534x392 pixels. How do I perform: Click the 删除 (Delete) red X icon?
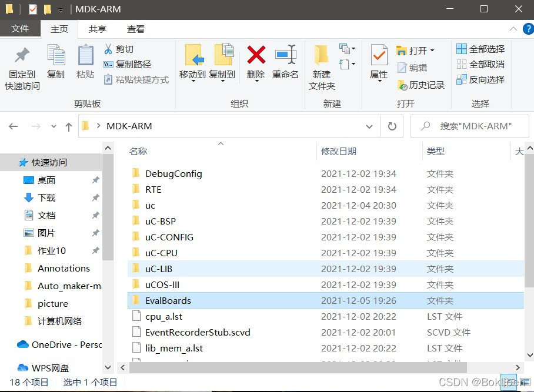point(256,63)
